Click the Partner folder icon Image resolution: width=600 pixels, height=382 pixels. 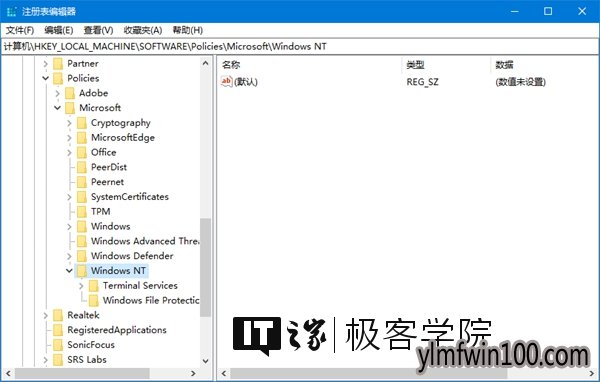58,64
